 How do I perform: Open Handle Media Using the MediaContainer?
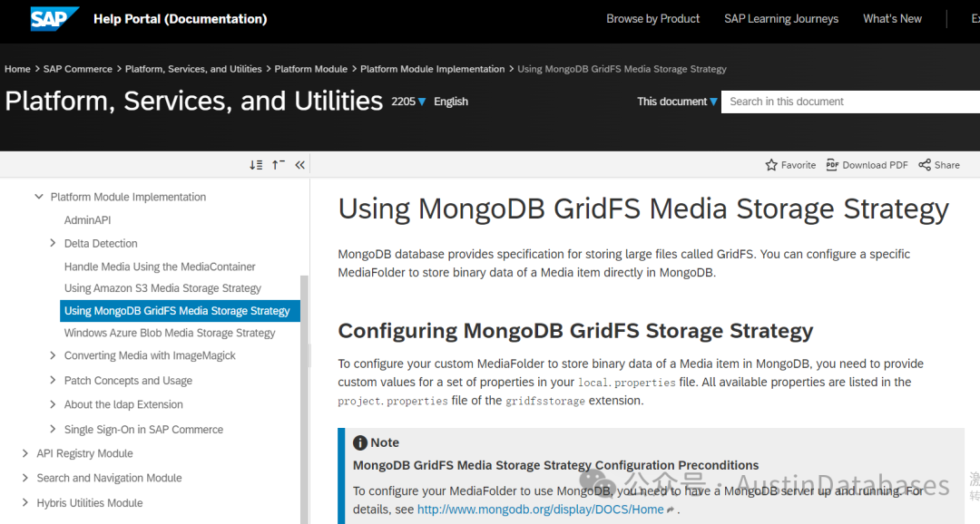[160, 267]
